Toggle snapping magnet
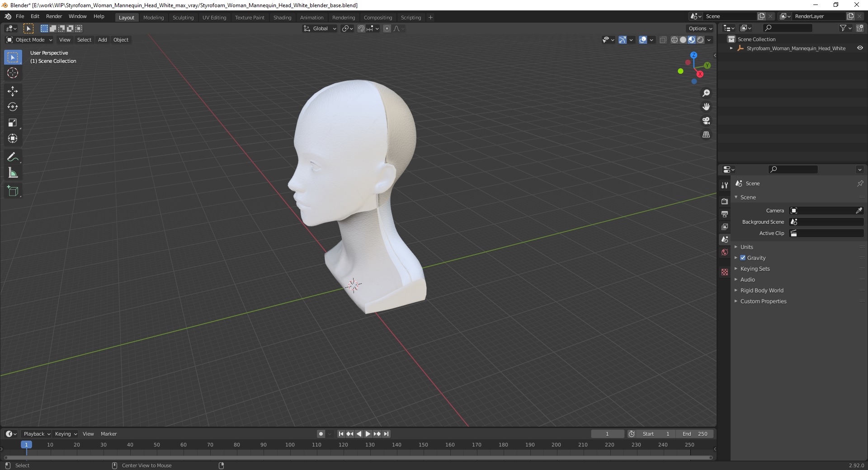Viewport: 868px width, 470px height. [x=361, y=28]
